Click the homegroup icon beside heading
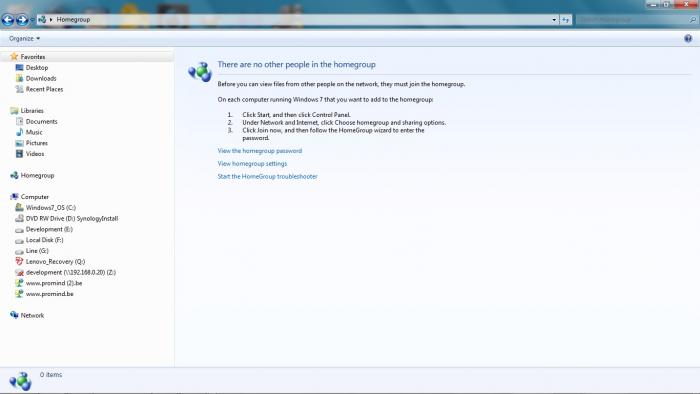This screenshot has width=700, height=394. point(200,72)
